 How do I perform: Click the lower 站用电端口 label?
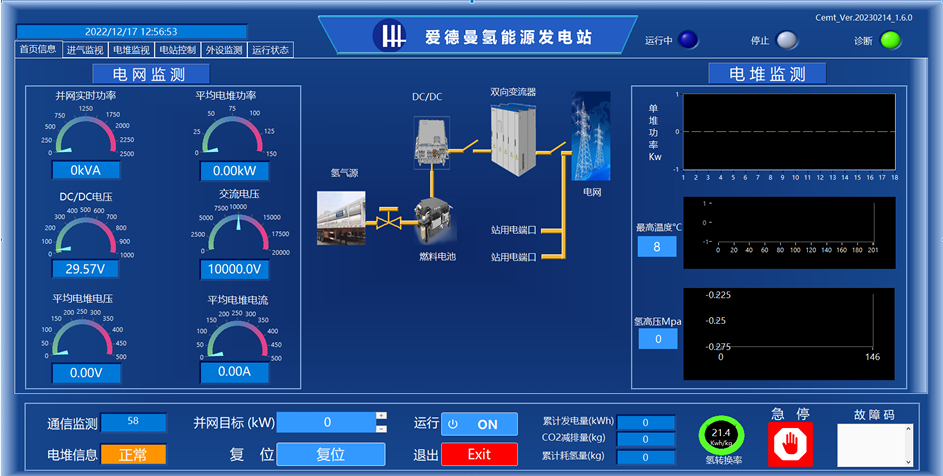point(514,258)
